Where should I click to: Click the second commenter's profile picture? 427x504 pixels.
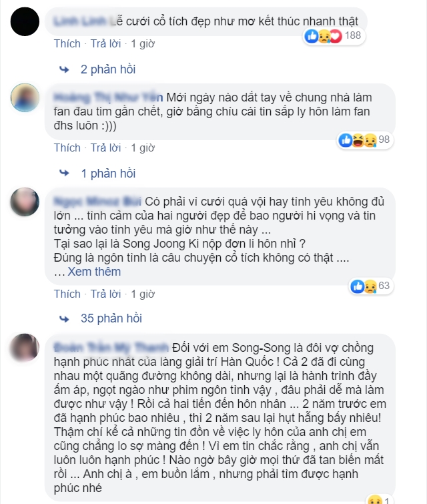[25, 97]
